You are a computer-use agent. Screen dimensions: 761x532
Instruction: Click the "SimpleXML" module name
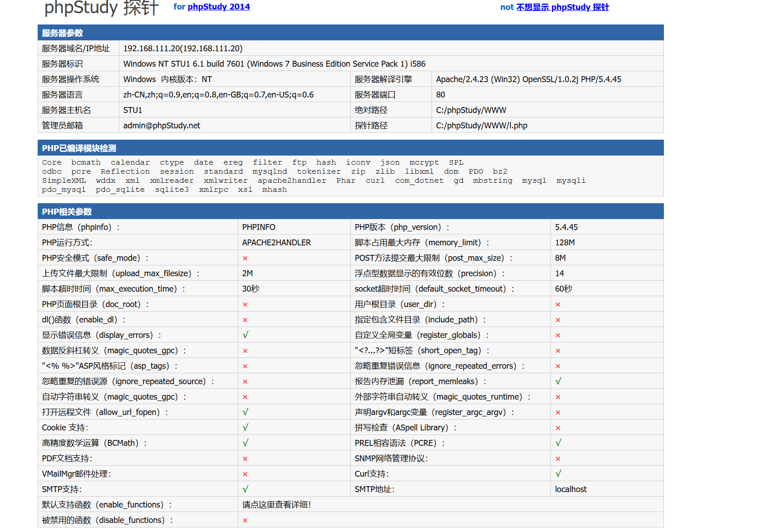click(x=64, y=181)
